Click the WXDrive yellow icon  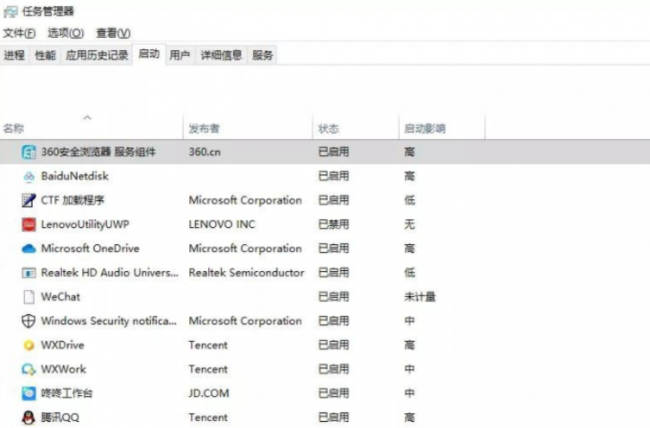29,345
